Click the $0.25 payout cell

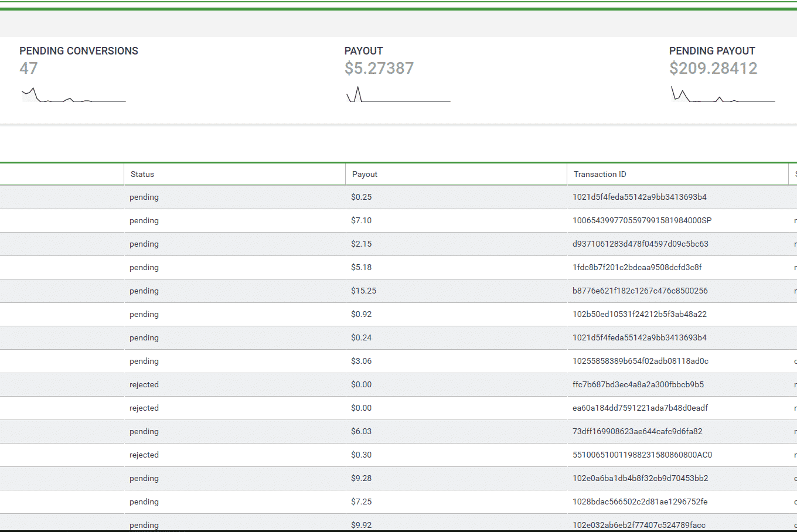362,197
